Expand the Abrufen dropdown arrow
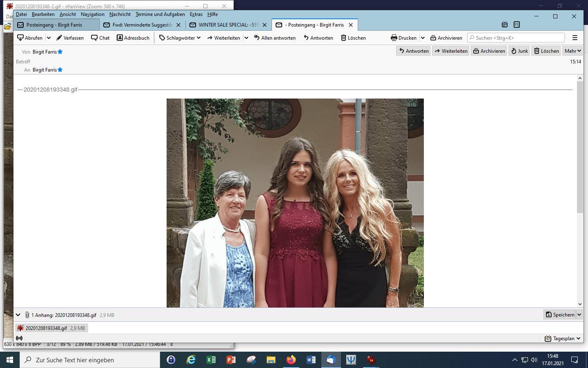The width and height of the screenshot is (588, 368). pyautogui.click(x=48, y=38)
